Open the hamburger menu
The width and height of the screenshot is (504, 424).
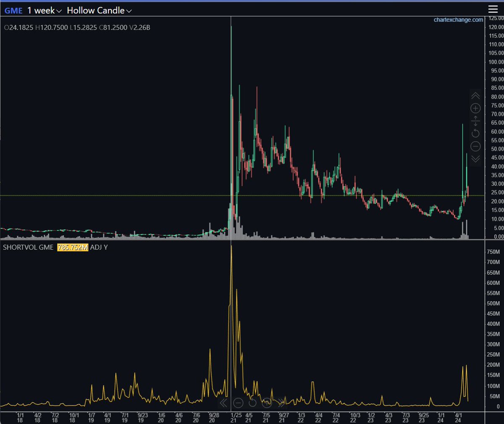tap(493, 9)
